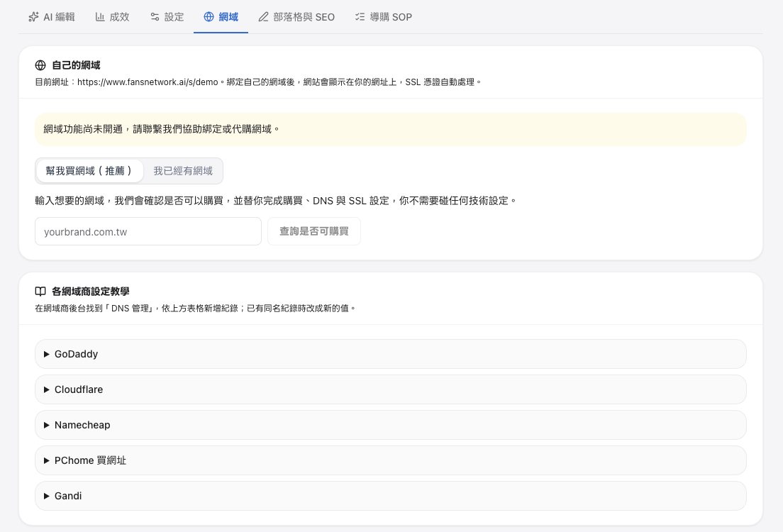
Task: Open the 部落格與 SEO tab
Action: point(296,17)
